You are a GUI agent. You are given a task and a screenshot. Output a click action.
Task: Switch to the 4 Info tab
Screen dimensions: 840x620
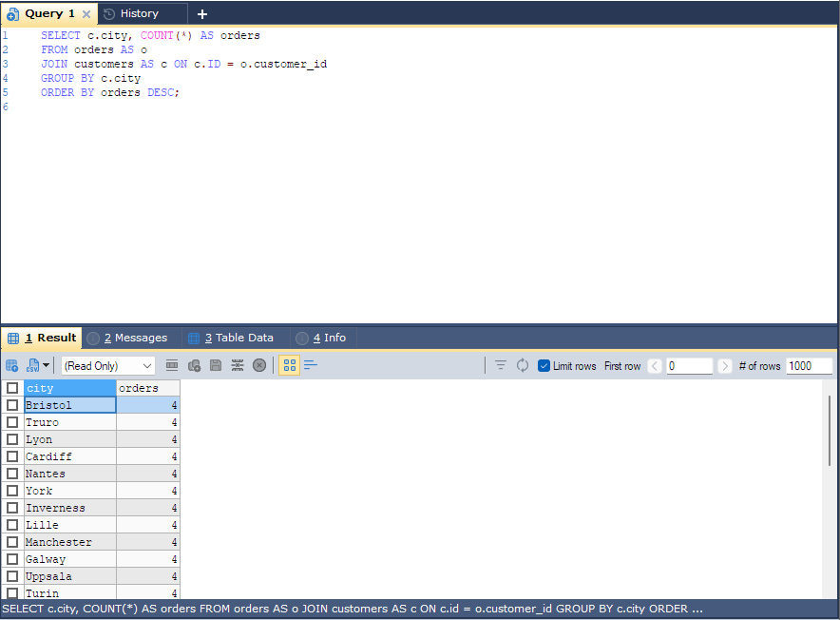tap(324, 338)
